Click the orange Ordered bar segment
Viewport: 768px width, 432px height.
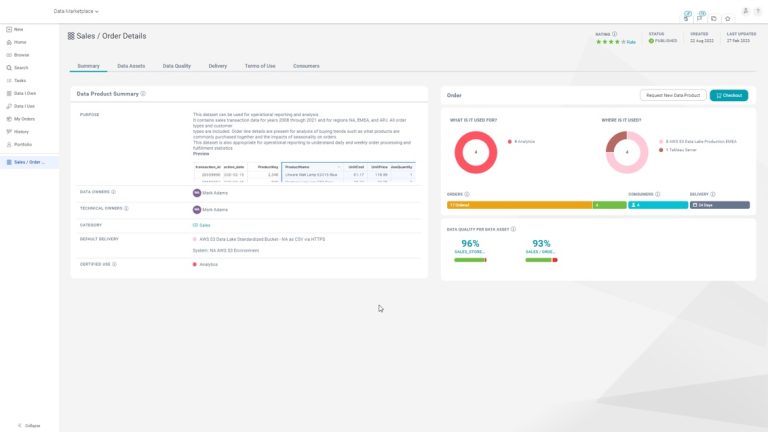pyautogui.click(x=520, y=205)
